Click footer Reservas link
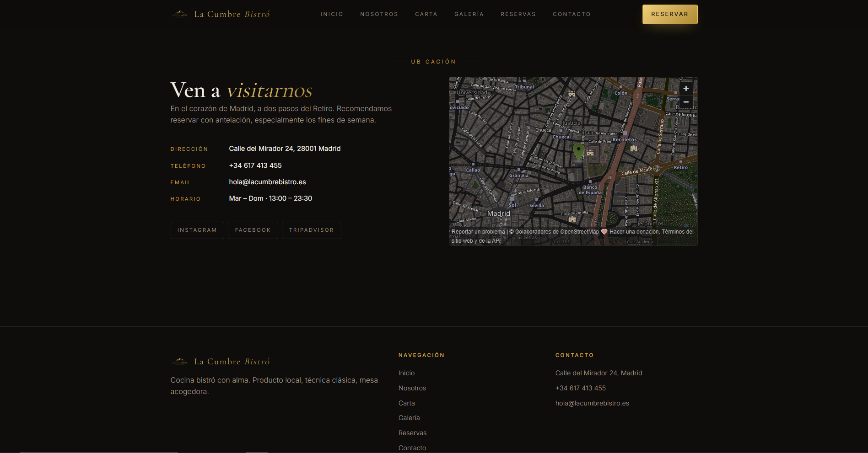868x453 pixels. click(x=412, y=433)
